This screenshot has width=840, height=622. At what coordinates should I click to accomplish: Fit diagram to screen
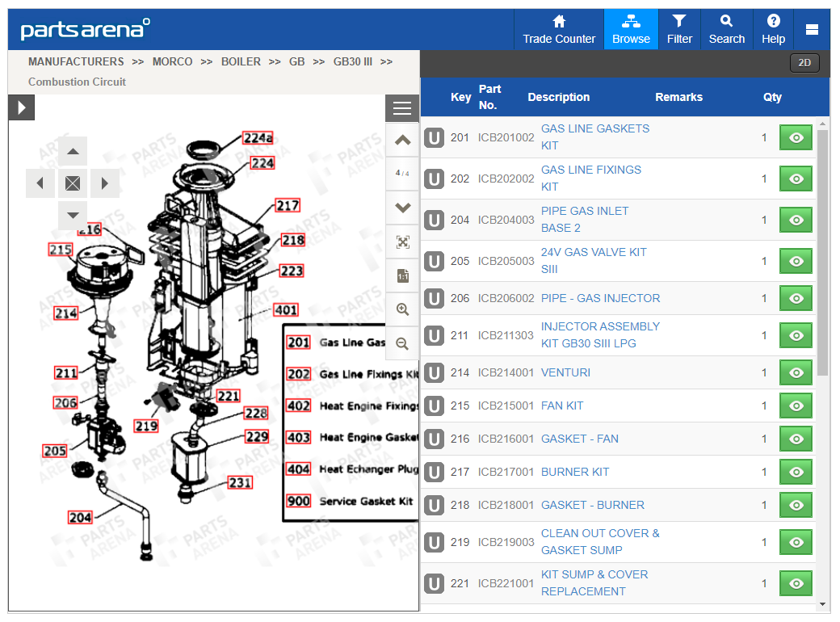tap(402, 242)
